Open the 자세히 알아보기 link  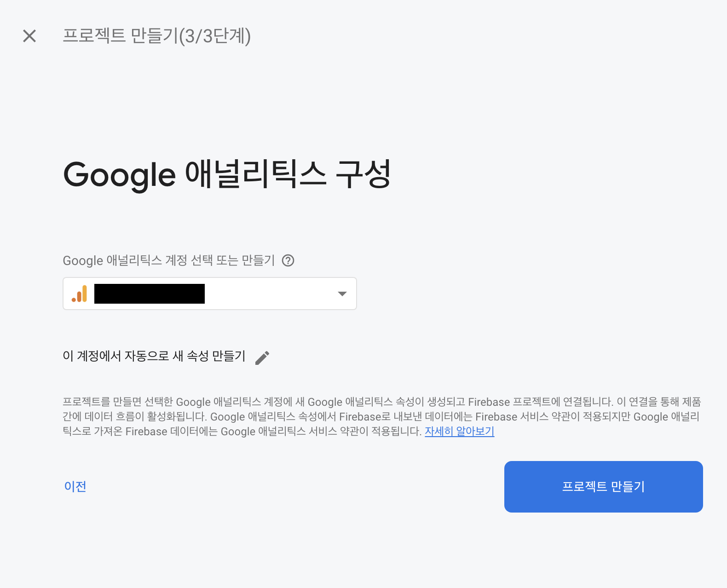tap(459, 431)
